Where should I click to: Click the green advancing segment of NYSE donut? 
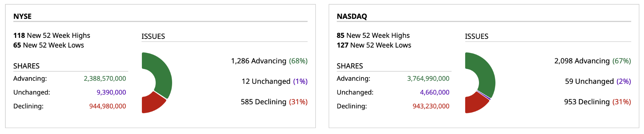coord(163,74)
